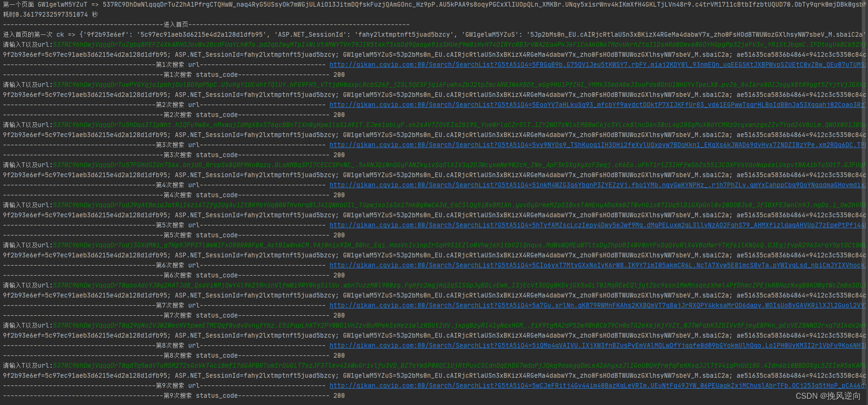Click green text containing 'DrT0q29qNoZVJWZWecHVtpwe'
868x405 pixels.
pos(459,326)
